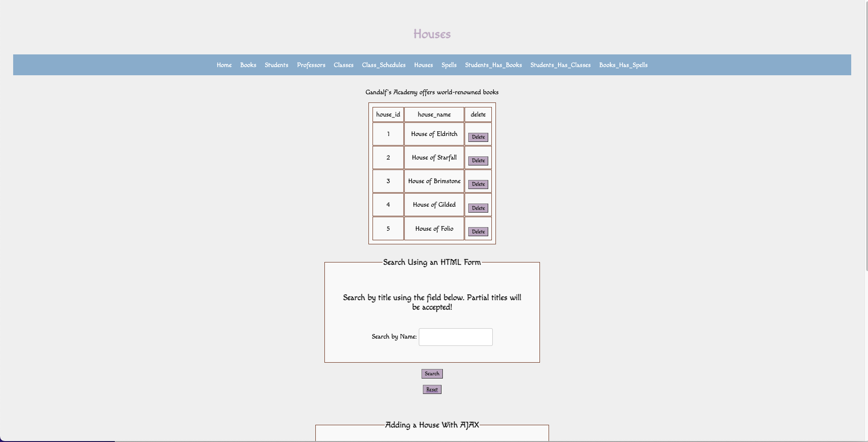
Task: Delete the House of Brimstone record
Action: coord(478,184)
